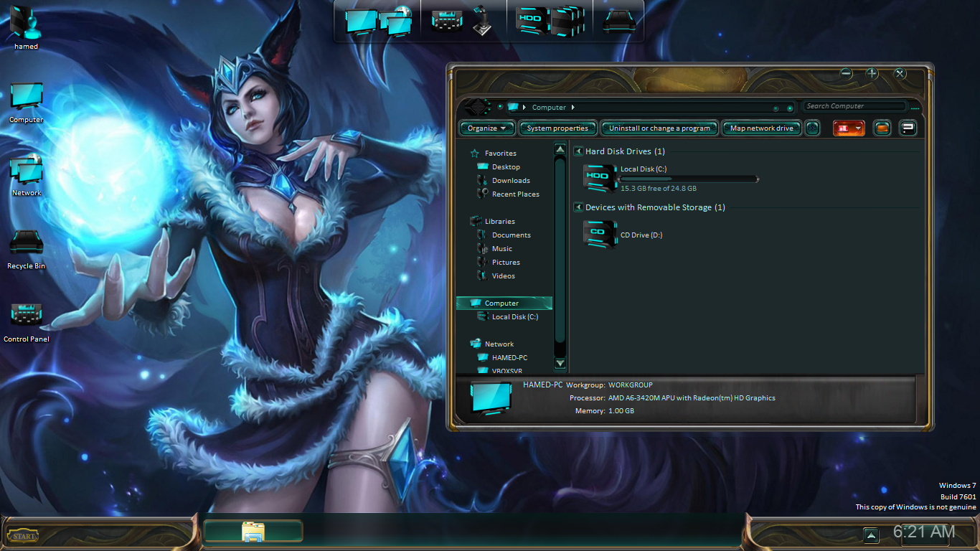Click the navigation pane scroll down arrow

point(560,363)
